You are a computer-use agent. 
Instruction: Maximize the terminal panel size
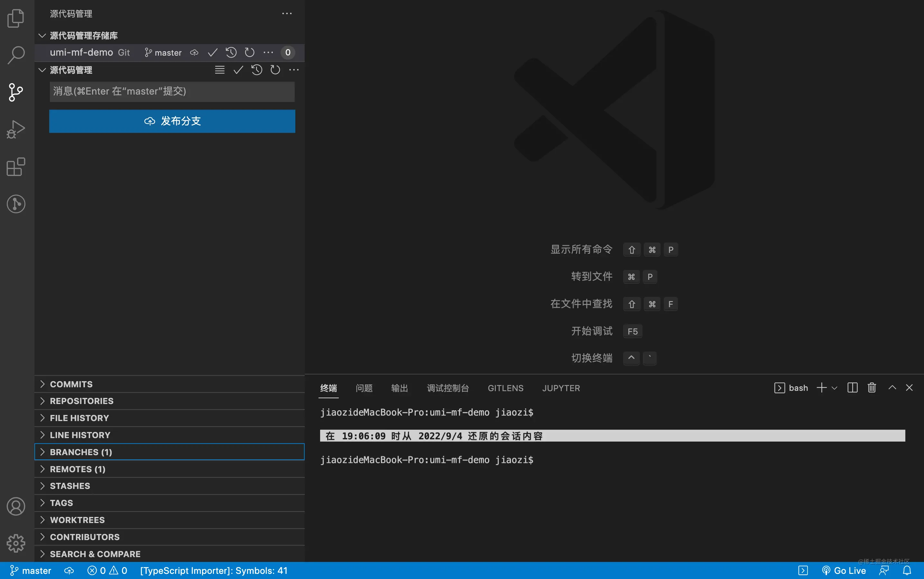coord(892,388)
